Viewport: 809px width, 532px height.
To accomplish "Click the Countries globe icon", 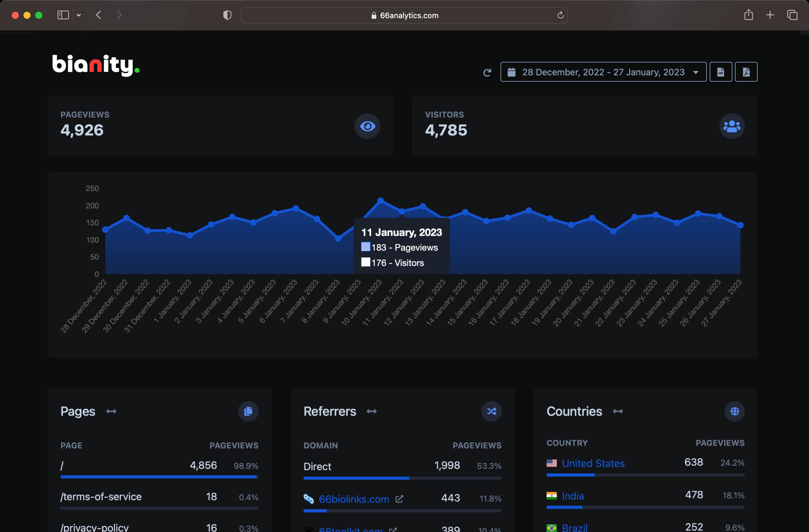I will [x=734, y=411].
